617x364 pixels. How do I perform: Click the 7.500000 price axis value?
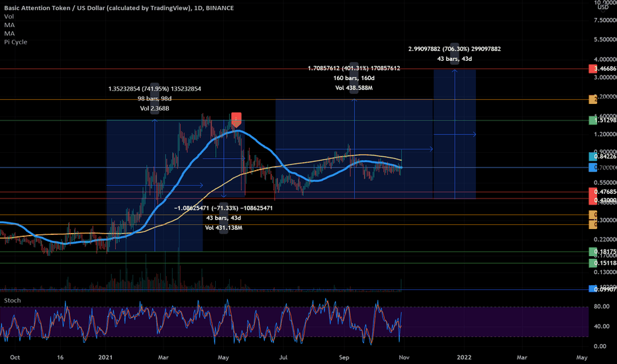coord(605,21)
